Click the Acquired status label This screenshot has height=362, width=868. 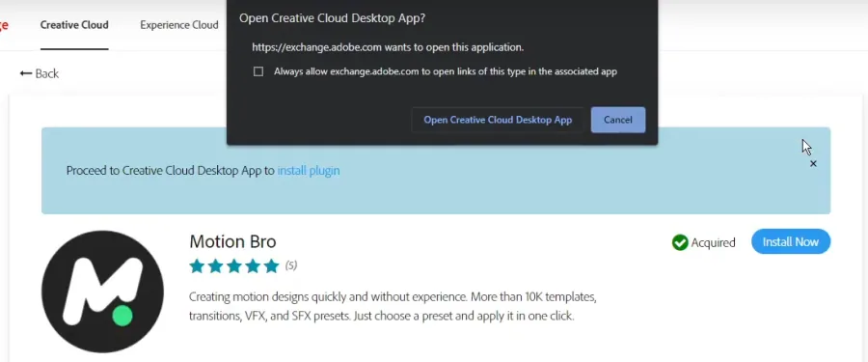[713, 243]
